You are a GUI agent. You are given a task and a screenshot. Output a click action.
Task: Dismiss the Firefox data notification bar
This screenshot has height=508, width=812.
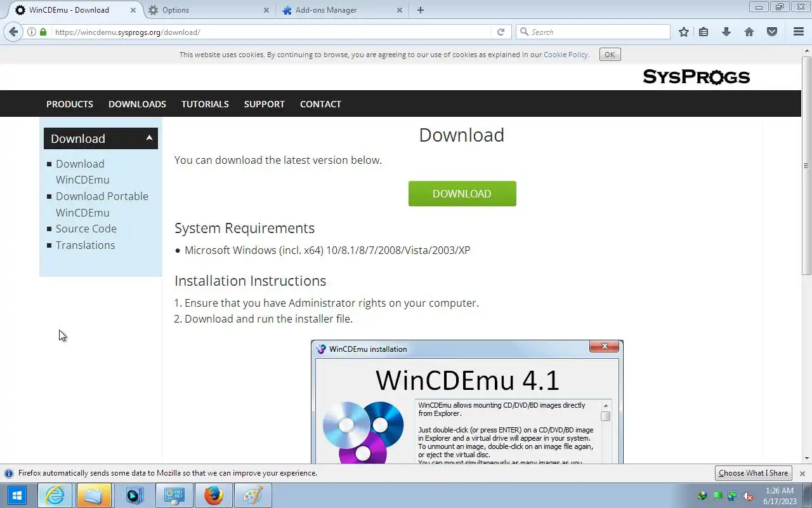(x=802, y=473)
